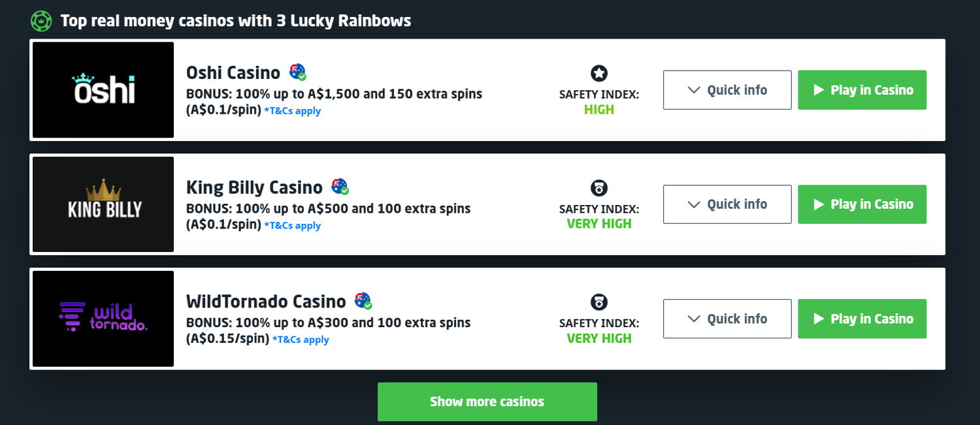Open T&Cs apply link for Oshi bonus
This screenshot has width=980, height=425.
click(x=293, y=111)
